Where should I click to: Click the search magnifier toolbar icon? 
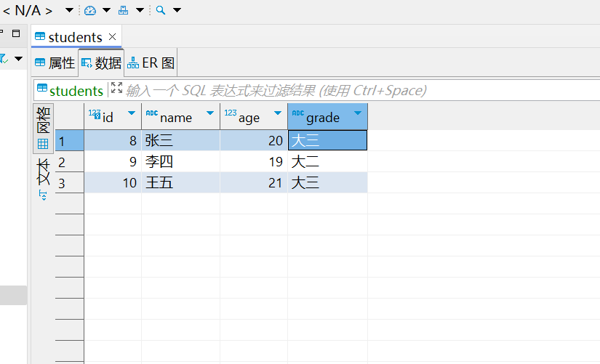[x=161, y=10]
